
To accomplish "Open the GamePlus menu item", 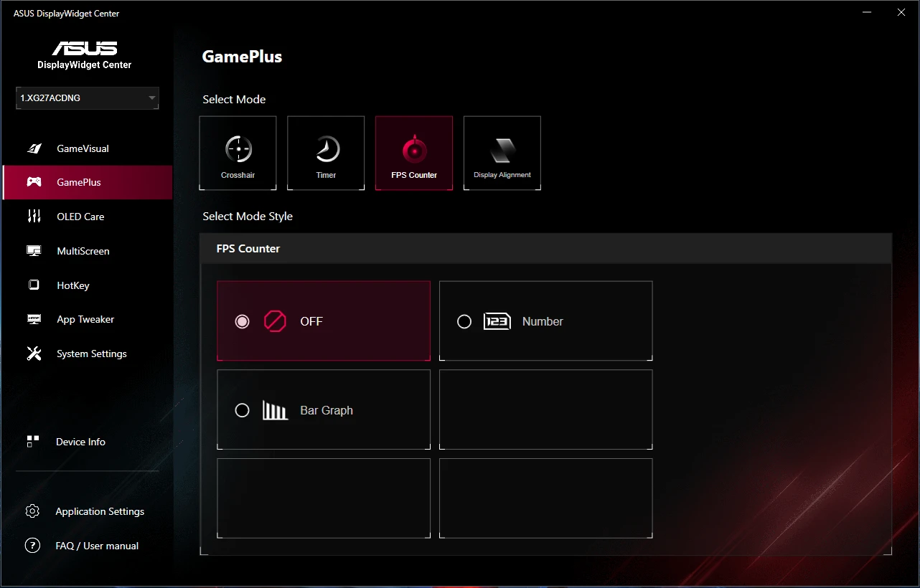I will click(79, 182).
